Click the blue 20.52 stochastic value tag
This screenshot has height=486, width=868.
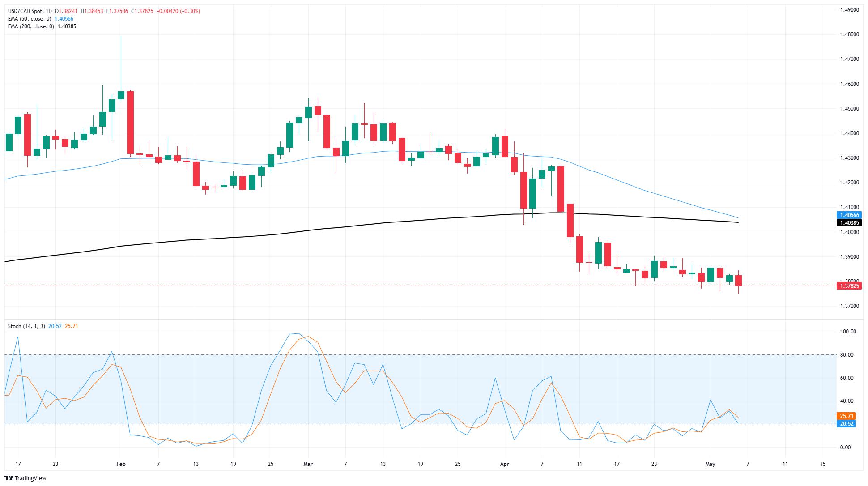[846, 423]
